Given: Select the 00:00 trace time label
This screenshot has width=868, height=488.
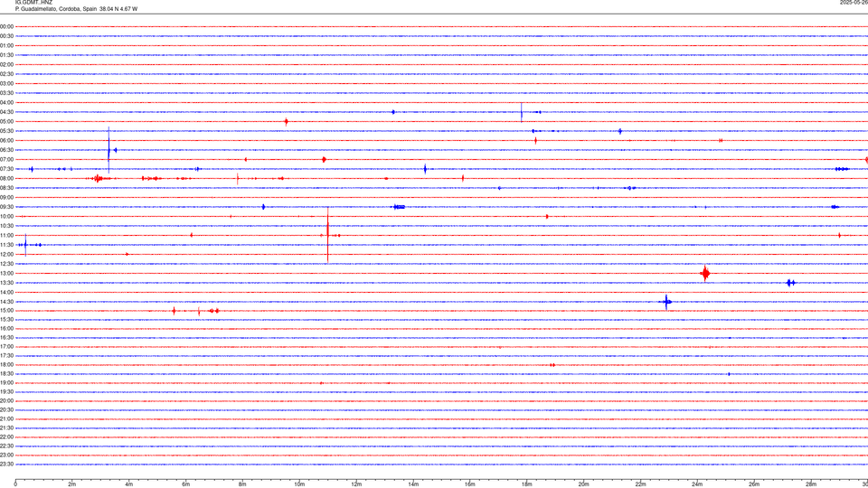Looking at the screenshot, I should click(6, 26).
